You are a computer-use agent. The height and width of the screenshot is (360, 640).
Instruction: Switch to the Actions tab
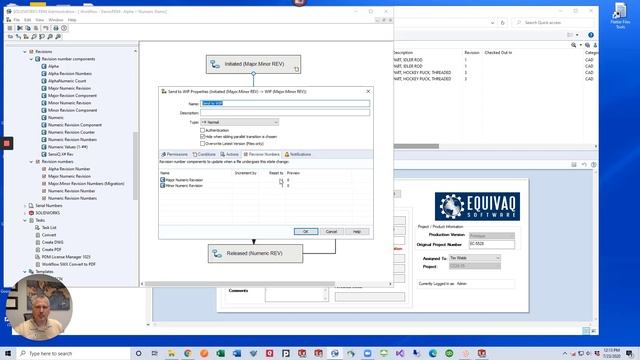tap(229, 154)
